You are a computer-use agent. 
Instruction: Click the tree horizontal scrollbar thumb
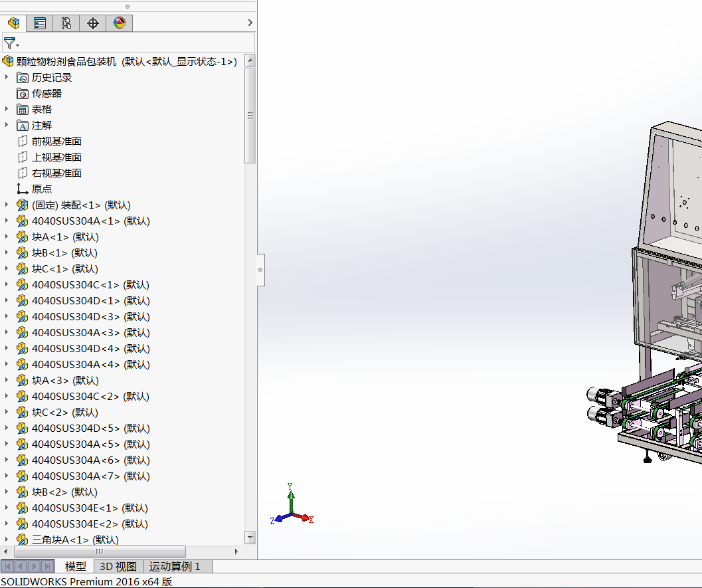[x=100, y=551]
